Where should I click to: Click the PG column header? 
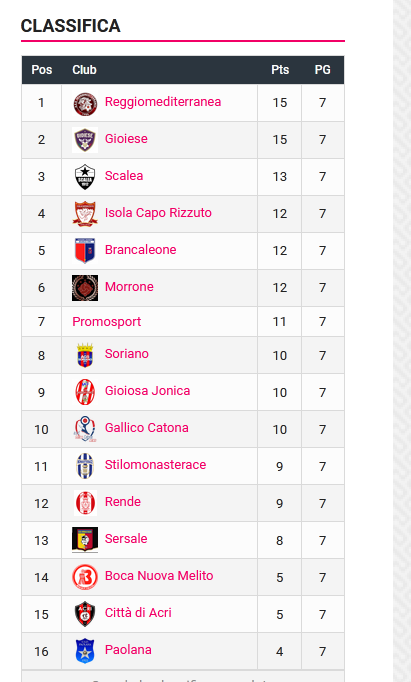(x=322, y=70)
